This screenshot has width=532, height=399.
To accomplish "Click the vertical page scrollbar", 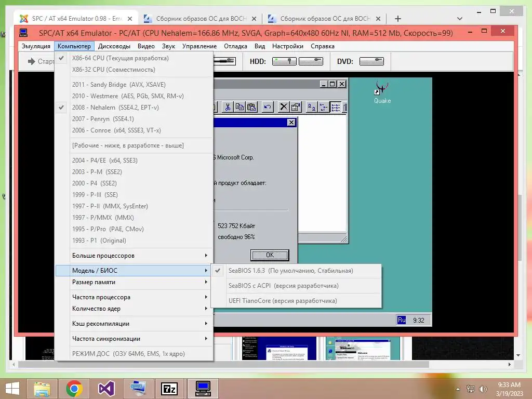I will click(519, 227).
